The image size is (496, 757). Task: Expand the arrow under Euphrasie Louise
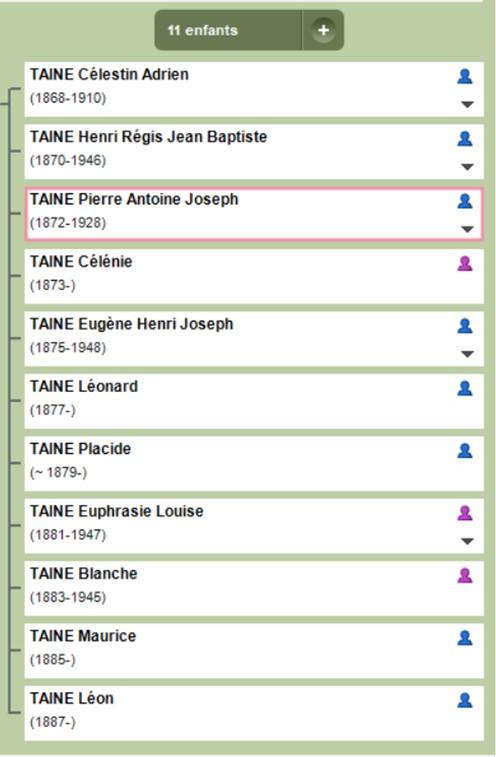coord(467,541)
